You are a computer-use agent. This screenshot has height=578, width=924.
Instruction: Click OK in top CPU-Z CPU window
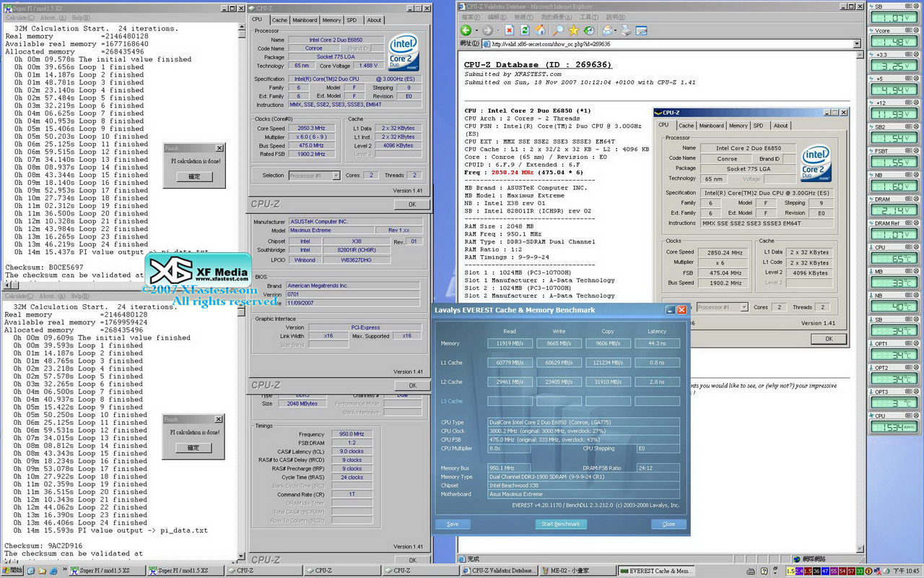412,204
